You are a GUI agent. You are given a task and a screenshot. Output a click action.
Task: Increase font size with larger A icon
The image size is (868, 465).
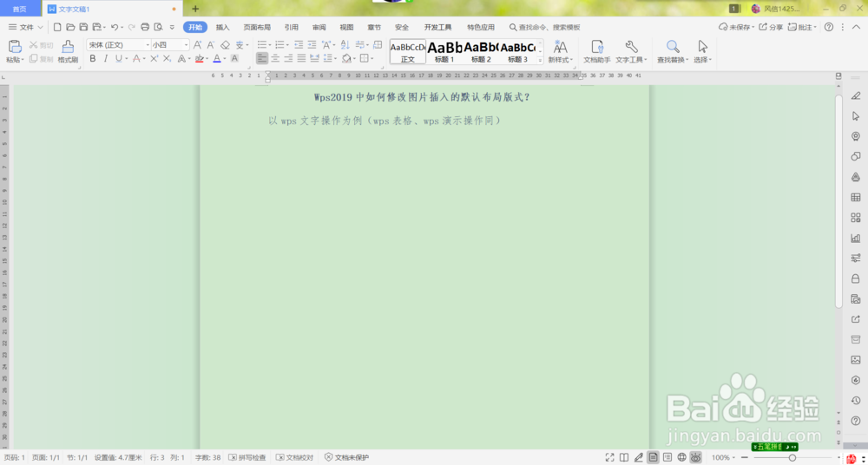(197, 45)
